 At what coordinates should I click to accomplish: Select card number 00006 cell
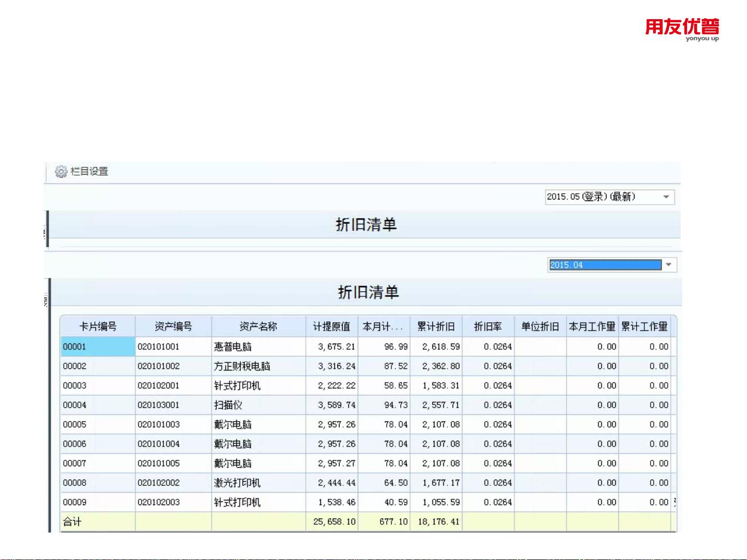tap(98, 444)
